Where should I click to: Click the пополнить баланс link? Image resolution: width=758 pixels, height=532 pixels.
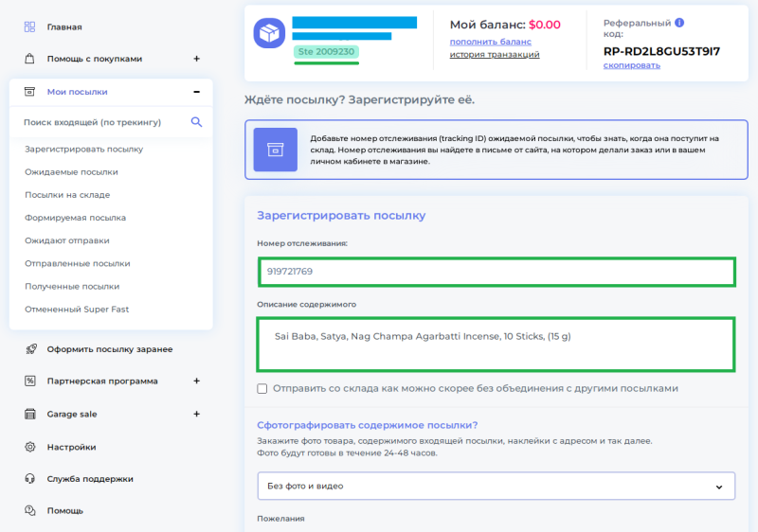490,42
